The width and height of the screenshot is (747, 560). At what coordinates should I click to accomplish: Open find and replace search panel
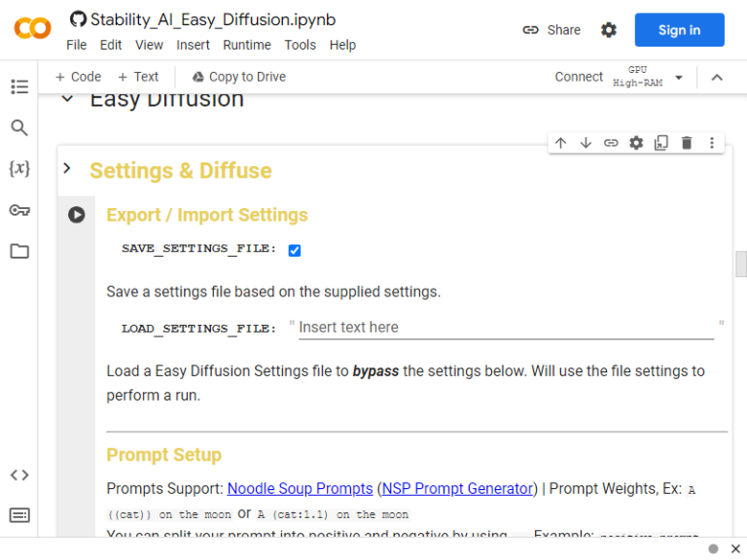click(19, 127)
